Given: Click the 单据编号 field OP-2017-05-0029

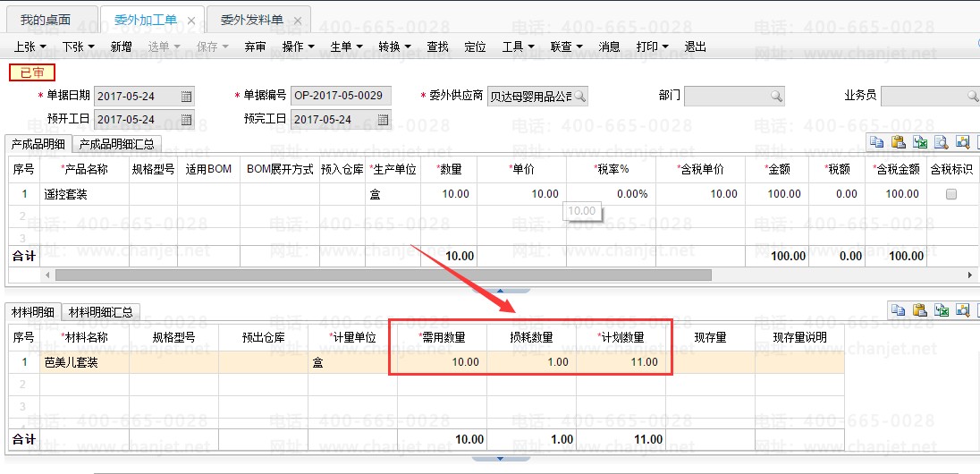Looking at the screenshot, I should click(342, 97).
